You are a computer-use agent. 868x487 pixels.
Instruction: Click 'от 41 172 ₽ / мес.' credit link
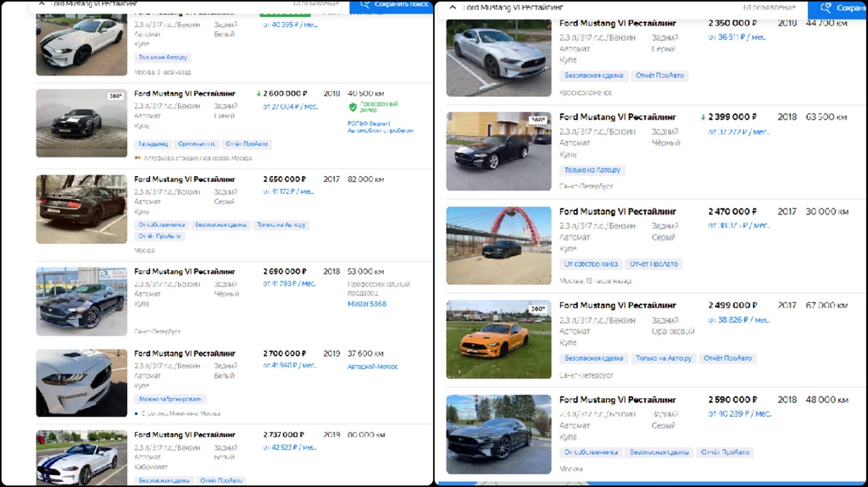(x=288, y=191)
